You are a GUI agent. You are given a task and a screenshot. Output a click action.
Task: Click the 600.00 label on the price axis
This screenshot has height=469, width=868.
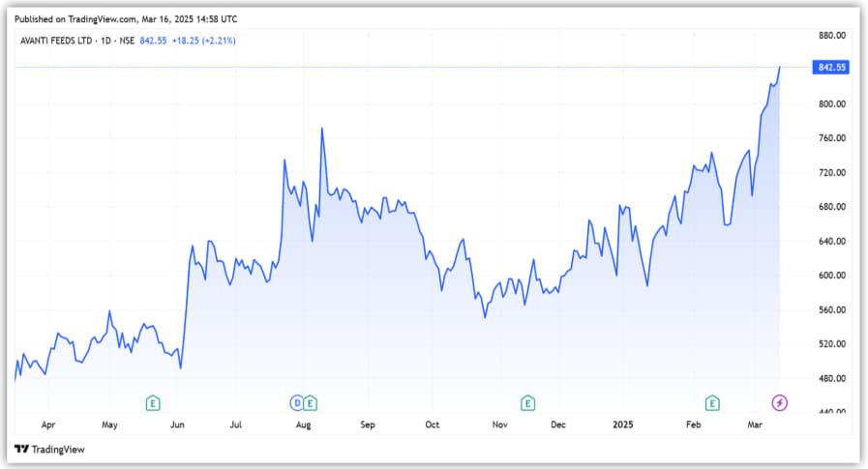[x=831, y=276]
